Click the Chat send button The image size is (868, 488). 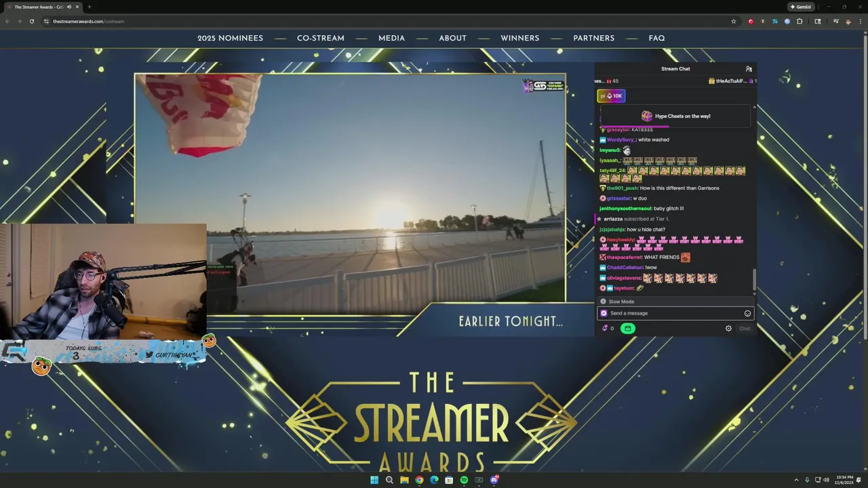(745, 328)
